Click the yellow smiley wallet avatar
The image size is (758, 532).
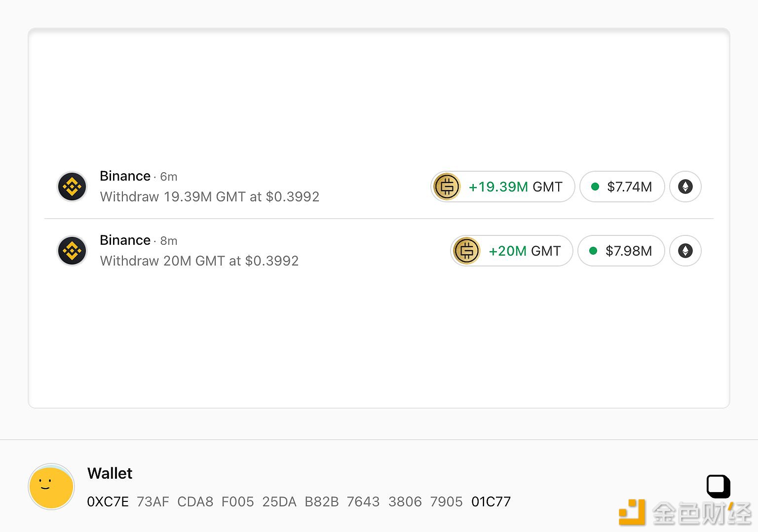(51, 487)
